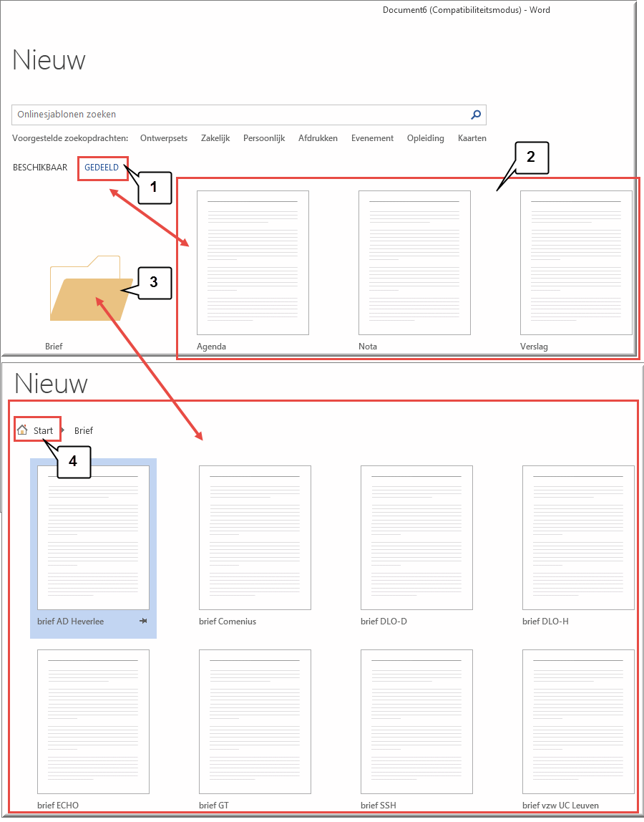Select the brief GT template
The height and width of the screenshot is (822, 644).
(255, 722)
